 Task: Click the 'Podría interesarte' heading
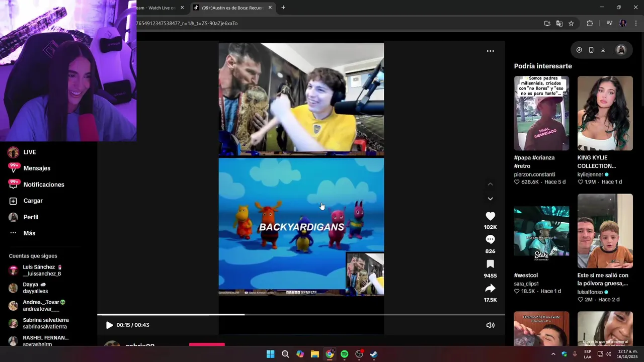point(543,66)
